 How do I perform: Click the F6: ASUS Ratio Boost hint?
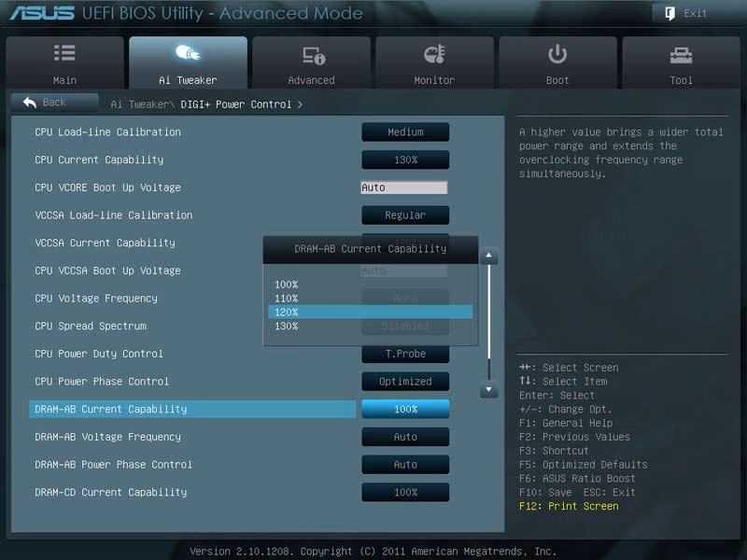tap(577, 478)
